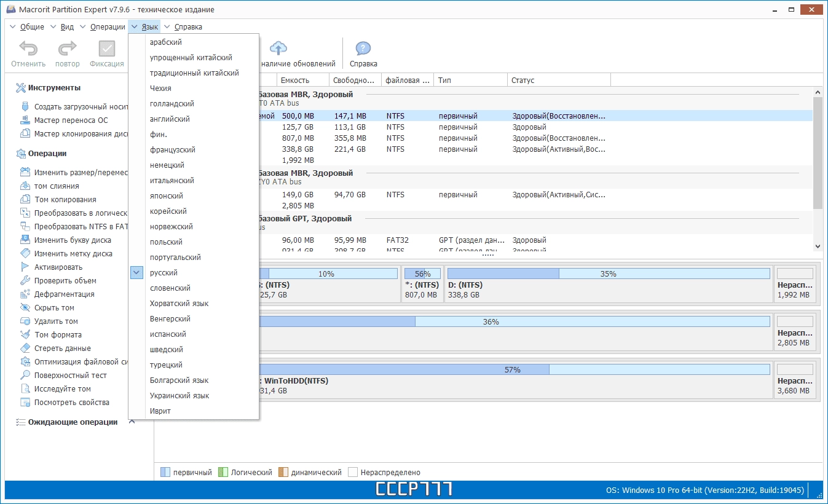This screenshot has height=504, width=828.
Task: Sort by Статус column header
Action: pos(559,80)
